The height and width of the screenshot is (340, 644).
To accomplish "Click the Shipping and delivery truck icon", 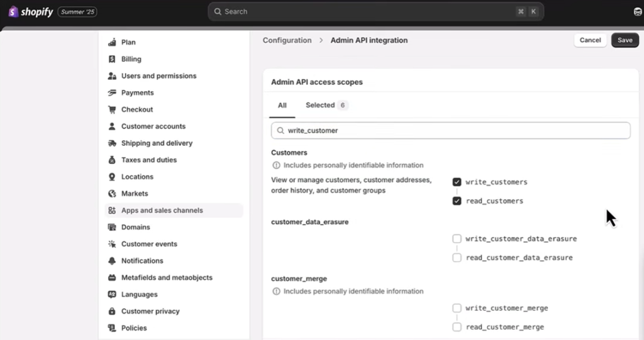I will point(112,143).
